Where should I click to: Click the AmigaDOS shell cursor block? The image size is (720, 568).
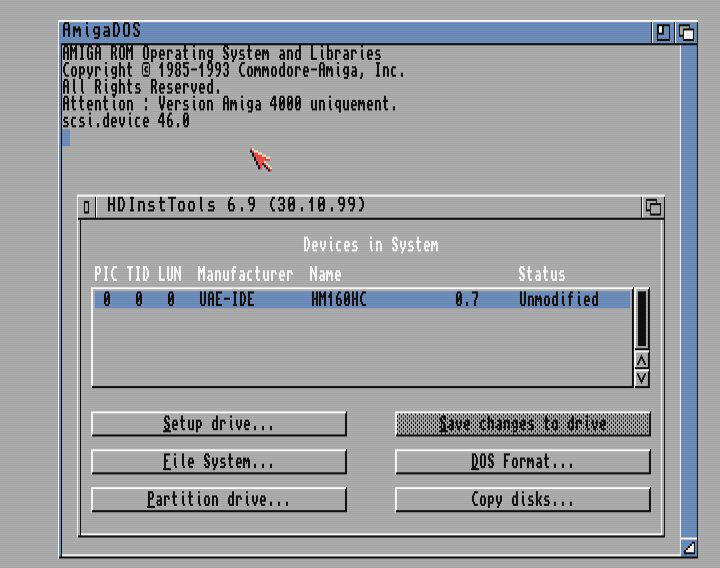pos(66,137)
